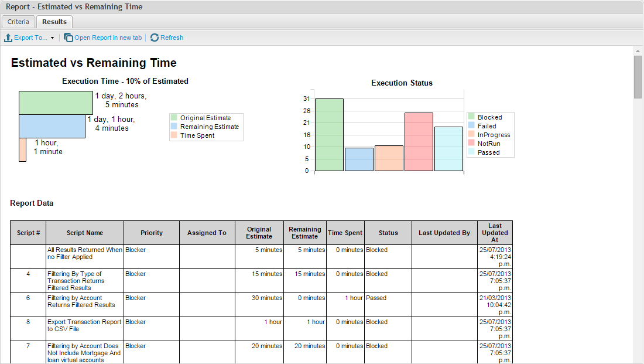Click the NotRun bar in Execution Status chart

pyautogui.click(x=419, y=142)
